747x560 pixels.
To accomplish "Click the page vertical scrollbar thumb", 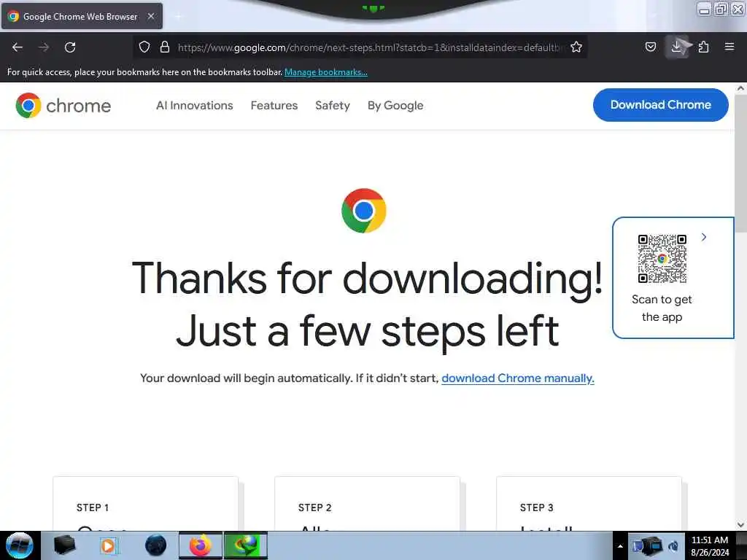I will pyautogui.click(x=741, y=162).
